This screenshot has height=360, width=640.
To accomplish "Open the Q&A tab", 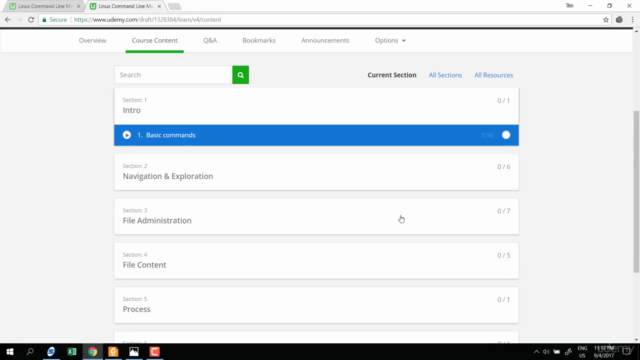I will click(210, 40).
